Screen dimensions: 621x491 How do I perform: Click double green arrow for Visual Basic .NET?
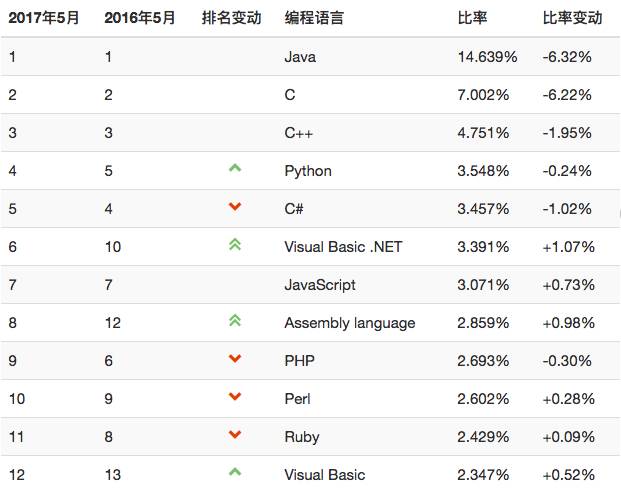pyautogui.click(x=235, y=245)
